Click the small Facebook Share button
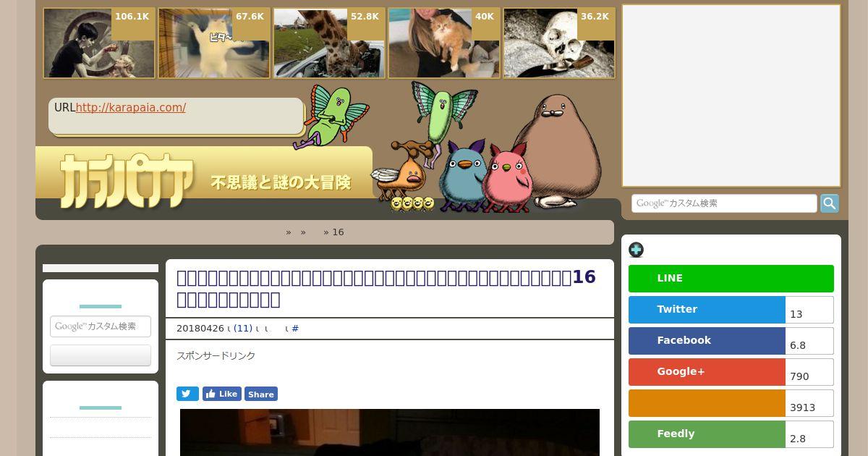The height and width of the screenshot is (456, 868). pyautogui.click(x=261, y=394)
